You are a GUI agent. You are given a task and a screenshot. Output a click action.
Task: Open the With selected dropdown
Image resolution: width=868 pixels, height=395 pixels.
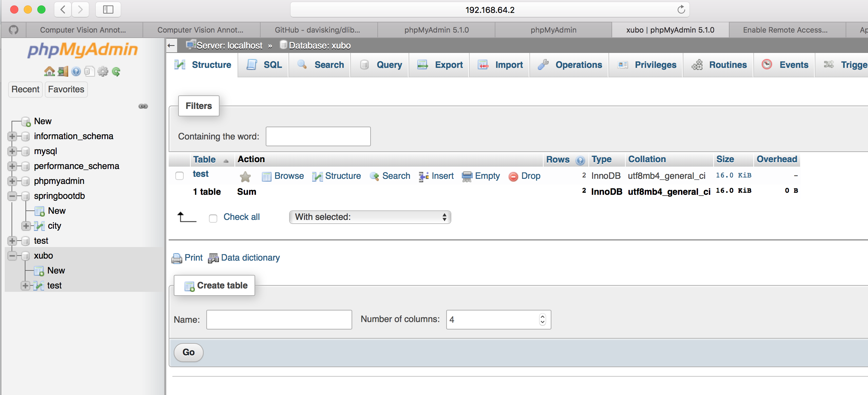tap(370, 217)
